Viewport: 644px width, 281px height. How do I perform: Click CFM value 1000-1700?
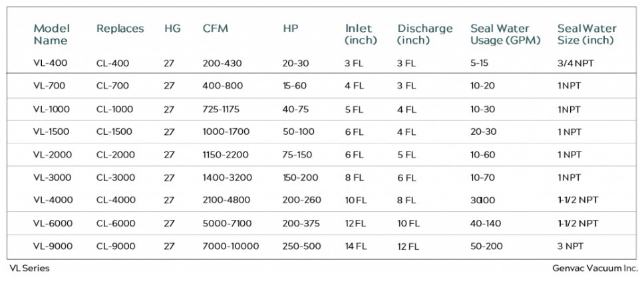point(226,132)
